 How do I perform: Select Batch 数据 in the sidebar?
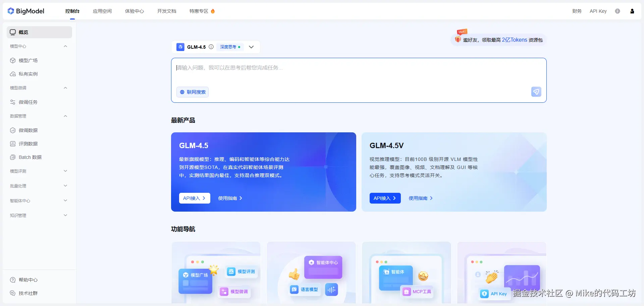click(39, 157)
